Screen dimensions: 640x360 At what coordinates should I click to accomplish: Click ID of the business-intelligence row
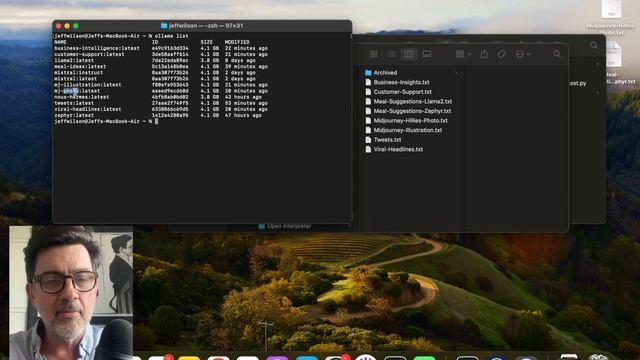pos(170,48)
